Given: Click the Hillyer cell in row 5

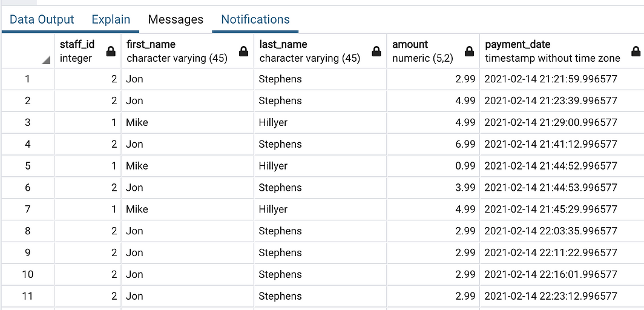Looking at the screenshot, I should [x=320, y=166].
